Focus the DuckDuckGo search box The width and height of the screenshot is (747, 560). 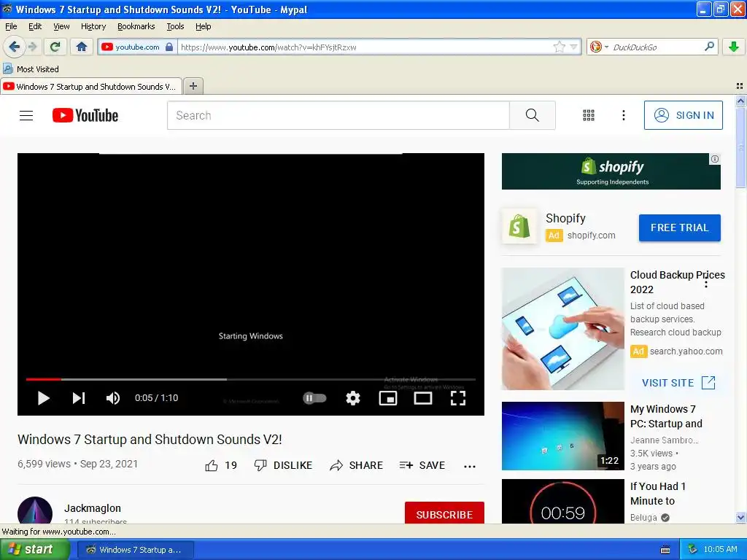point(657,47)
